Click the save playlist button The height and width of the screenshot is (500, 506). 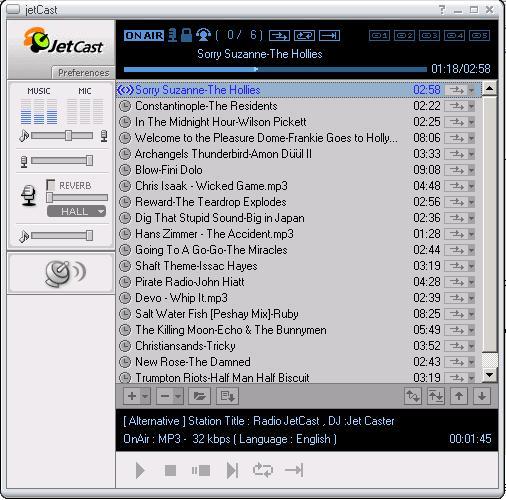[x=227, y=396]
